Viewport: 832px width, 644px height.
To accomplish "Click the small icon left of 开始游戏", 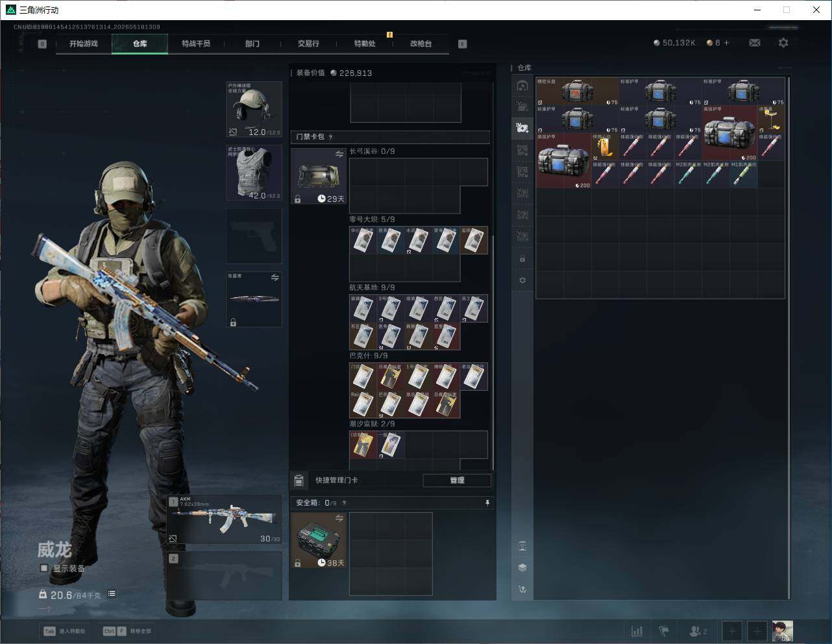I will click(42, 44).
